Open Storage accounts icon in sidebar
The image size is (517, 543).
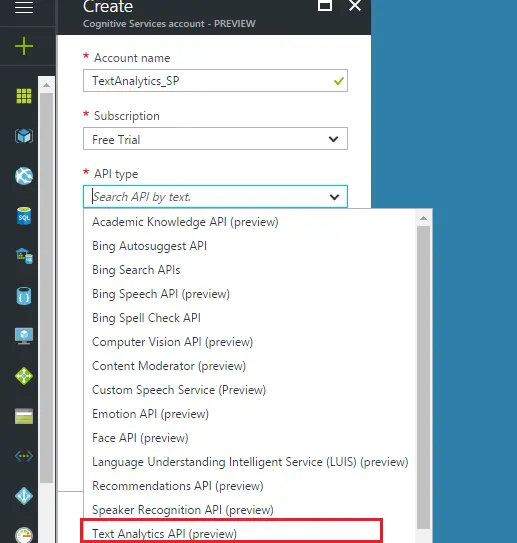click(x=24, y=416)
